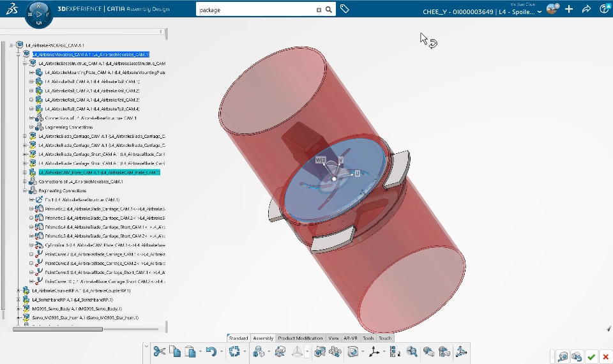
Task: Open the Help icon at the top right
Action: point(605,9)
